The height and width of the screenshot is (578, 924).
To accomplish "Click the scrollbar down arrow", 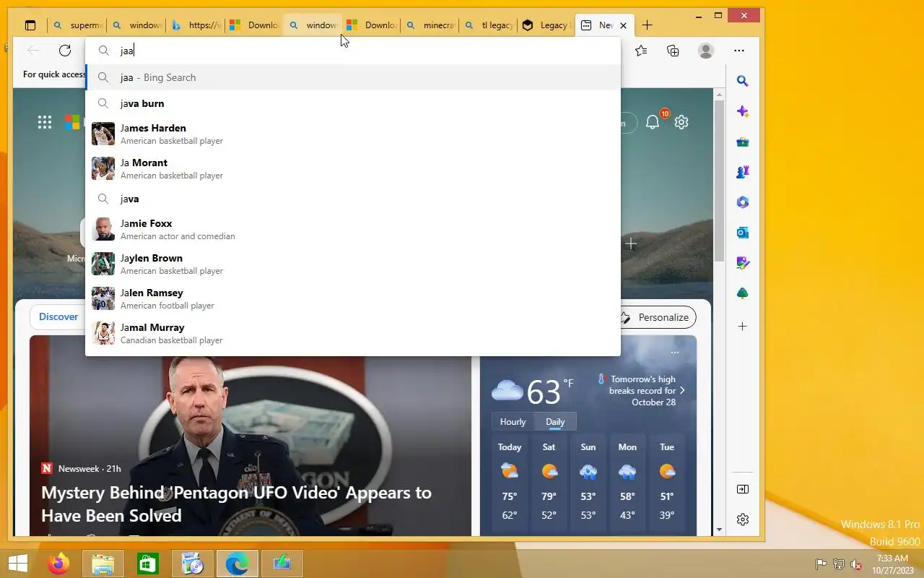I will pyautogui.click(x=719, y=530).
